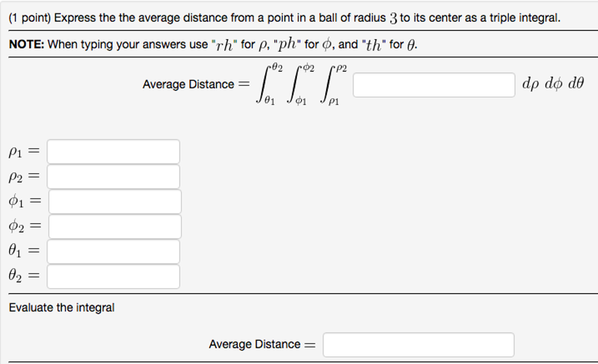Select the ρ1 label beside its box
The image size is (598, 364).
(x=15, y=151)
